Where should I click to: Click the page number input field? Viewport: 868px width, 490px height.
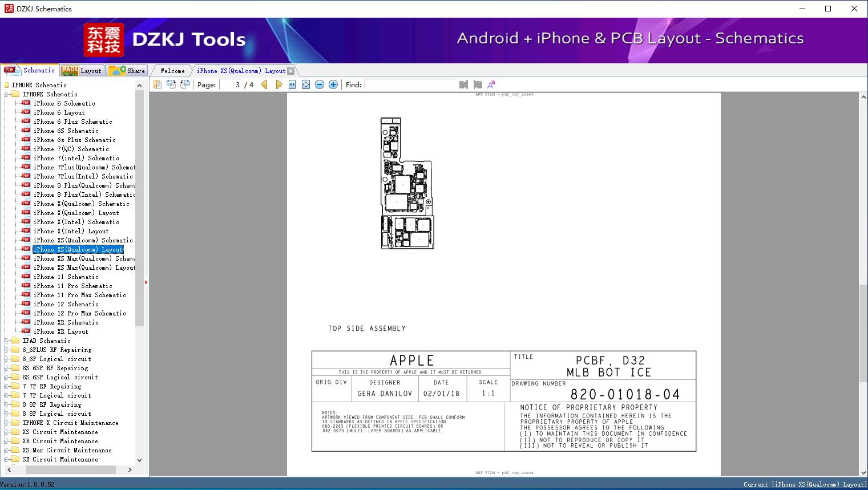tap(231, 84)
